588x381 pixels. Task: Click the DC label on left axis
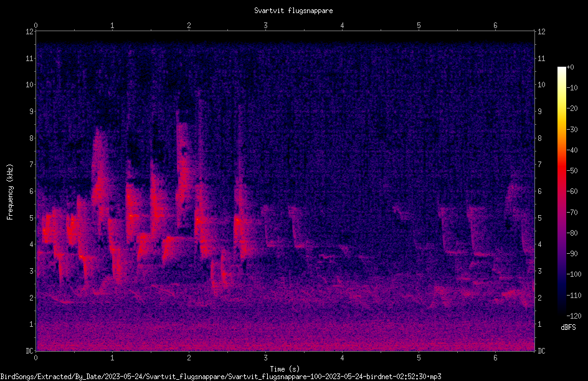(x=30, y=350)
